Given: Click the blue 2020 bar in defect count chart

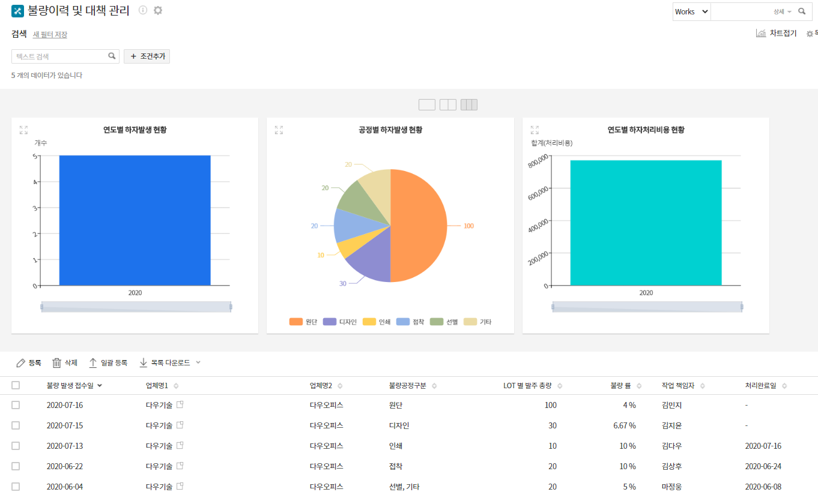Looking at the screenshot, I should [135, 220].
